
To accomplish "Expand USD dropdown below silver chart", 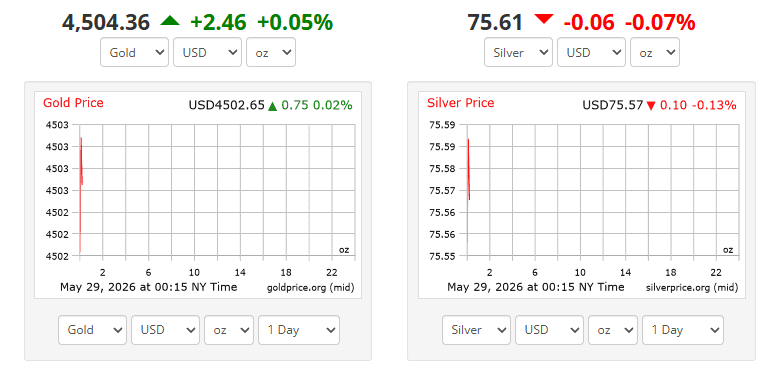I will click(x=549, y=330).
